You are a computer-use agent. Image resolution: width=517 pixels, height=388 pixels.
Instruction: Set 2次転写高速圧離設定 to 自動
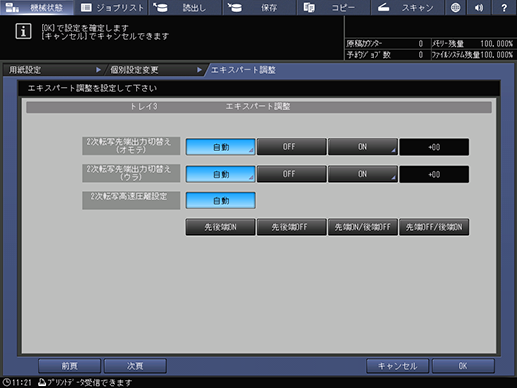point(221,200)
